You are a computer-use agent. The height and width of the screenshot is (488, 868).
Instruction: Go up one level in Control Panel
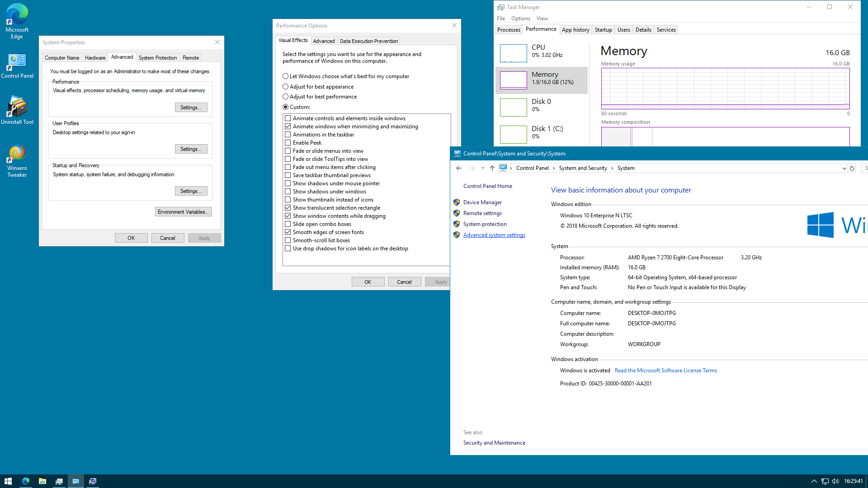pyautogui.click(x=492, y=168)
